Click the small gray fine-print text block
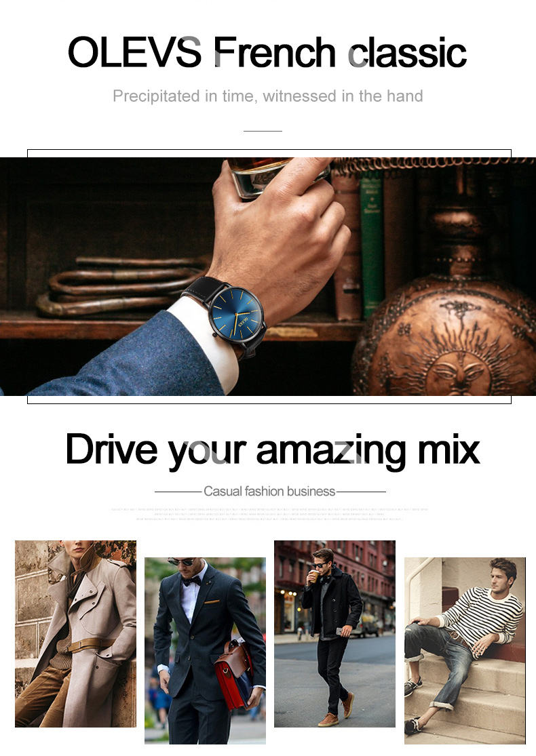Screen dimensions: 536x756 (x=269, y=515)
